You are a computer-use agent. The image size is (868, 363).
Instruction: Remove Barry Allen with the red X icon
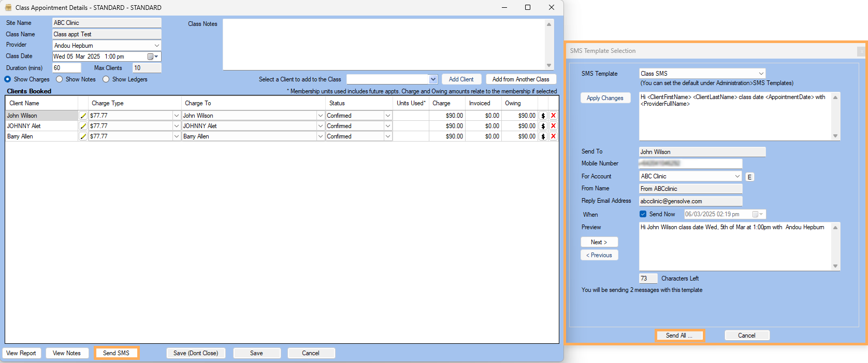(x=553, y=136)
